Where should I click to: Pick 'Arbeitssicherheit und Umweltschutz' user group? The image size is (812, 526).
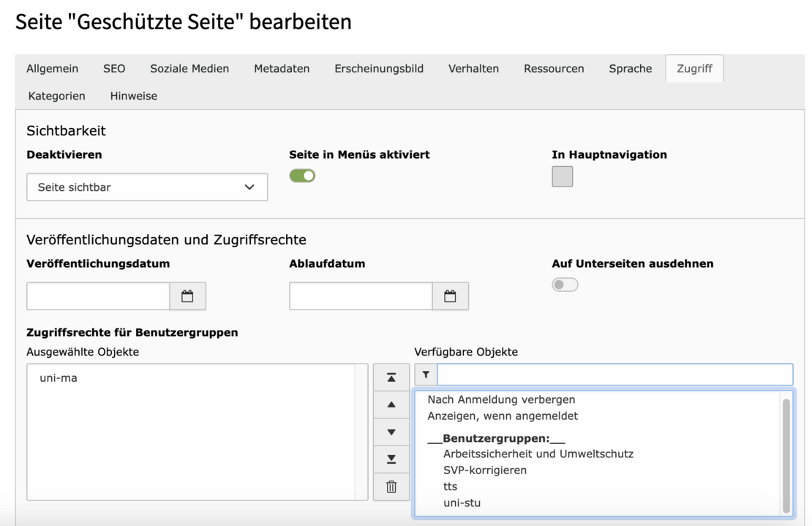pos(538,454)
